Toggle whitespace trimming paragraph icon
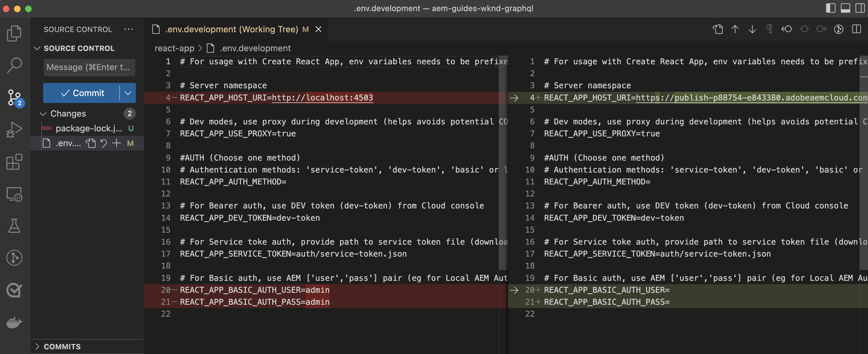This screenshot has width=868, height=354. [x=769, y=29]
